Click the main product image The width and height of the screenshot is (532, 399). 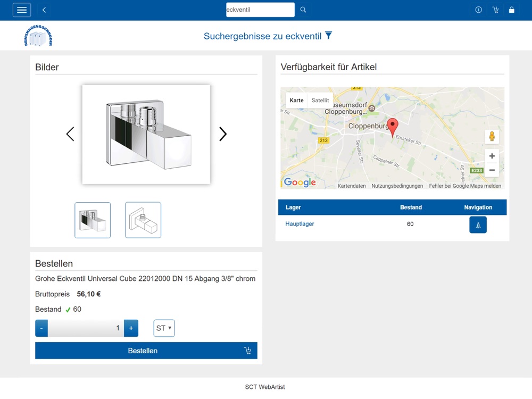146,135
